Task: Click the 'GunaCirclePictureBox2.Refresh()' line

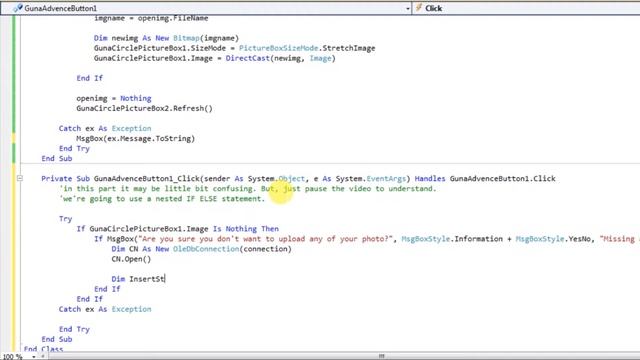Action: (144, 108)
